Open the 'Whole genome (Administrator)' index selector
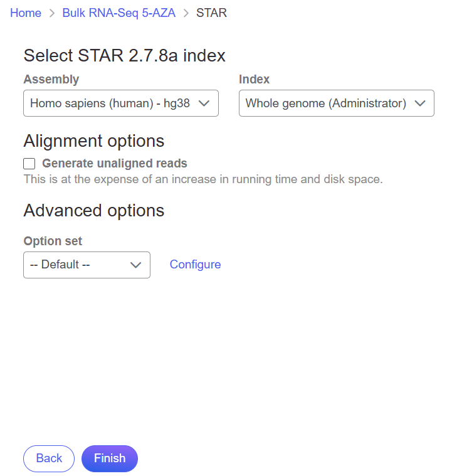Screen dimensions: 452x476 click(x=326, y=103)
